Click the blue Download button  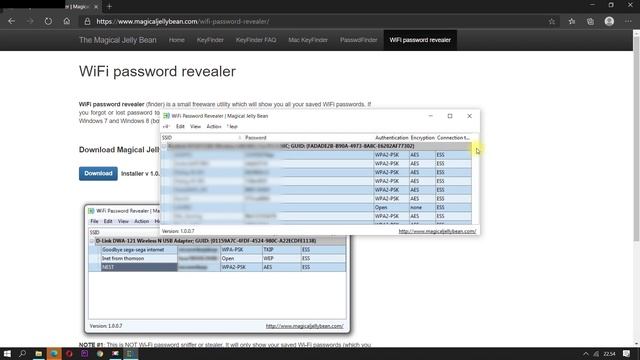(x=98, y=173)
